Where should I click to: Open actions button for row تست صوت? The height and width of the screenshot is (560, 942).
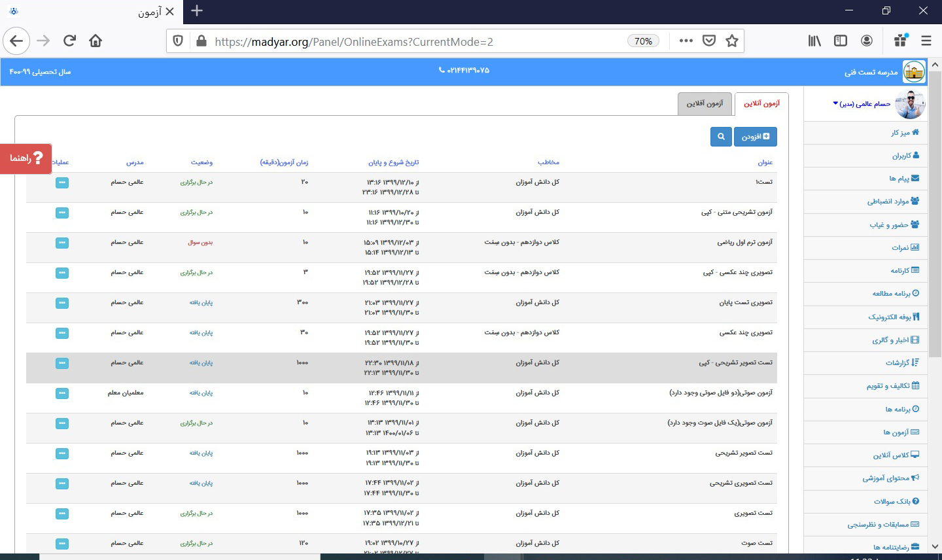pos(62,544)
